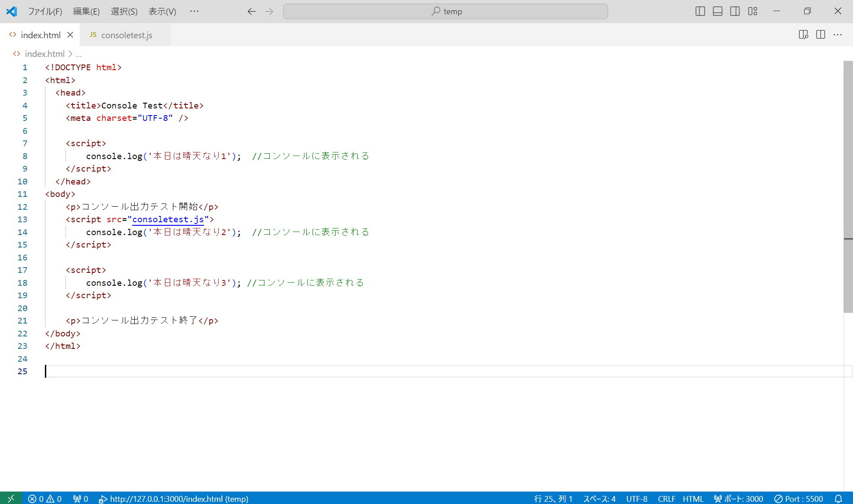853x504 pixels.
Task: Place the cursor on the <title>Console Test</title> line
Action: 135,106
